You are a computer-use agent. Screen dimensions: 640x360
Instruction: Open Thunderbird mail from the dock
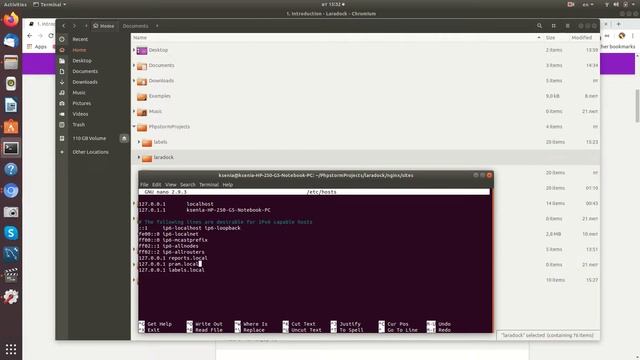tap(11, 41)
